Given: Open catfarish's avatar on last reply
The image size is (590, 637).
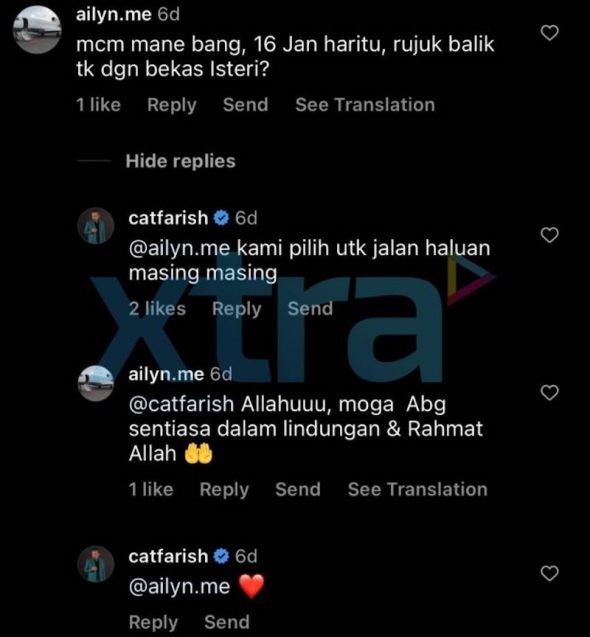Looking at the screenshot, I should 96,564.
